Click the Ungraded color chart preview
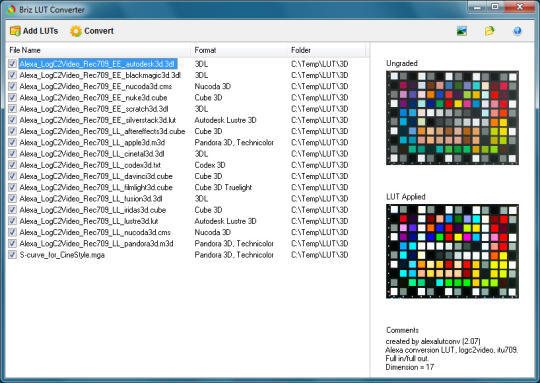The image size is (540, 383). [x=452, y=118]
